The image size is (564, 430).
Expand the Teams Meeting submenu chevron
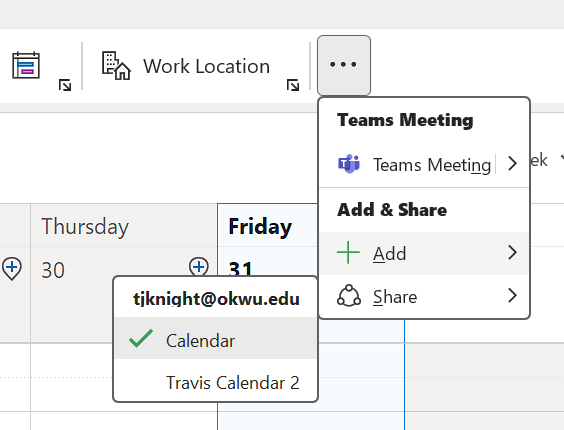click(512, 164)
